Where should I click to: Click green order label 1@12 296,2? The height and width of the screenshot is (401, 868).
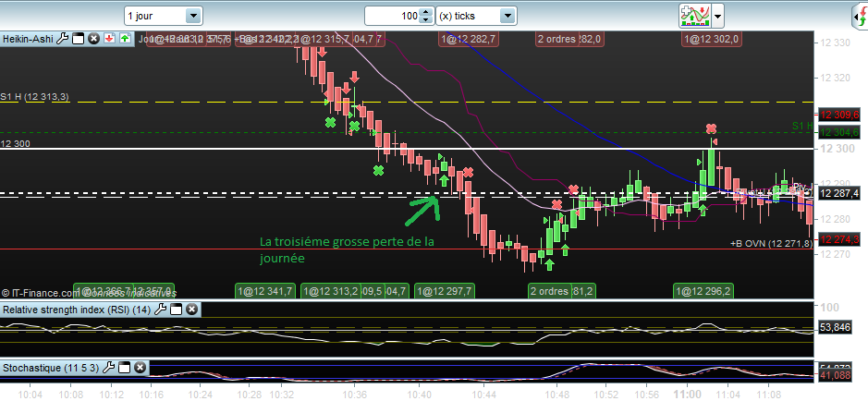[703, 291]
